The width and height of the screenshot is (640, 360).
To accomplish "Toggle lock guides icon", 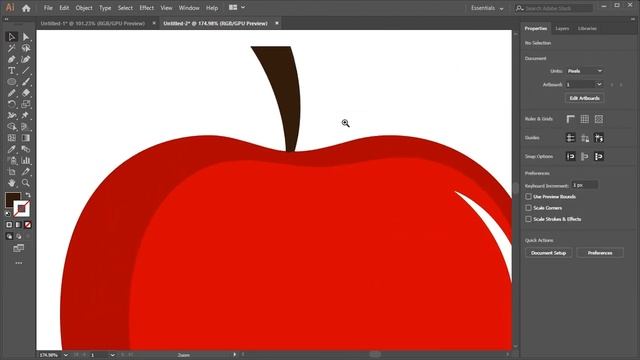I will (x=584, y=138).
